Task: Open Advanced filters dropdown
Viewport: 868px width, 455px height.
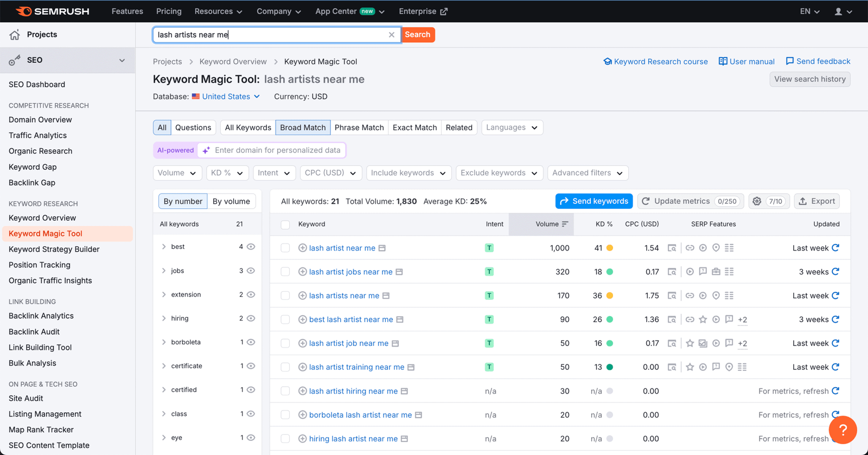Action: (588, 173)
